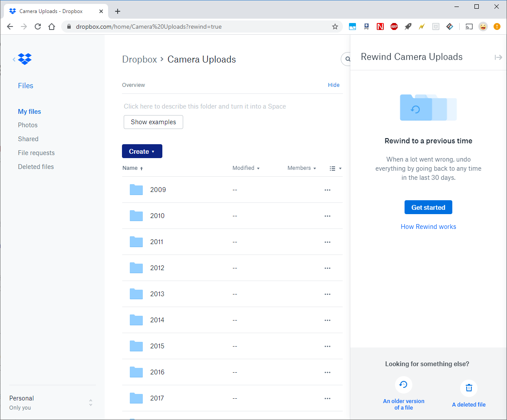Open the 2012 folder icon
The width and height of the screenshot is (507, 420).
tap(136, 268)
